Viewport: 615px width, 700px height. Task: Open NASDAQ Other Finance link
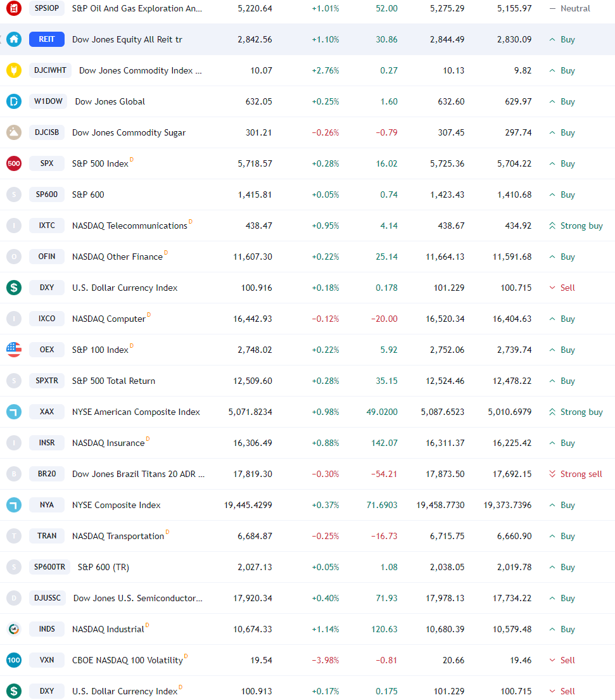pos(117,257)
